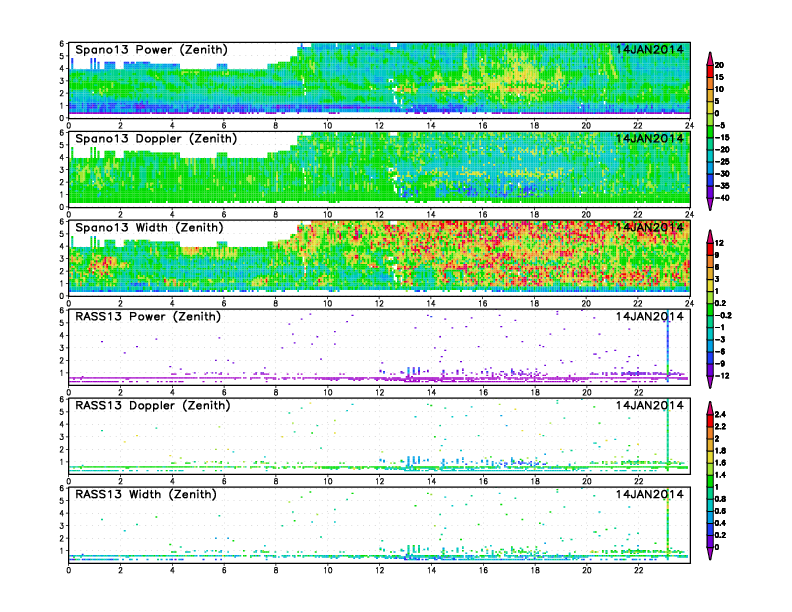Click the bottom colorbar label 2.4
This screenshot has width=792, height=612.
721,414
